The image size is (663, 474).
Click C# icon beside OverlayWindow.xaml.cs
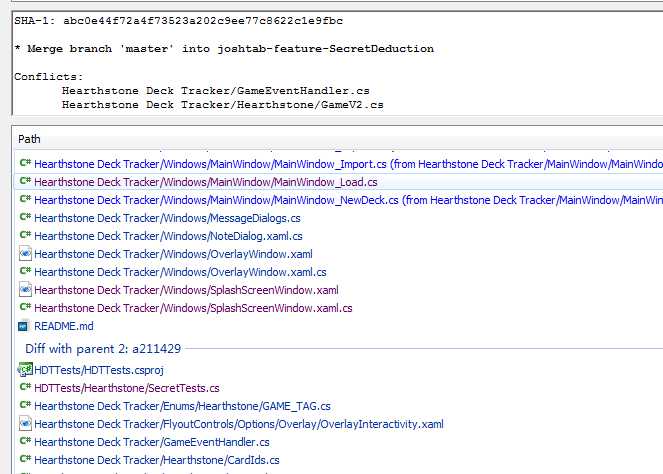(25, 271)
